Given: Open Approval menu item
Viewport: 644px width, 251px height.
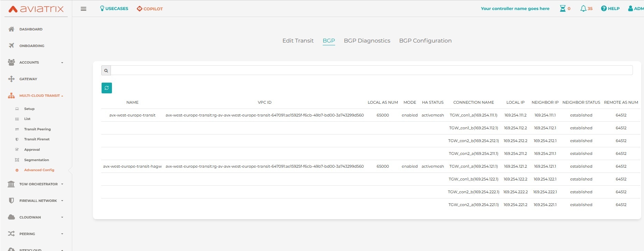Looking at the screenshot, I should tap(32, 149).
